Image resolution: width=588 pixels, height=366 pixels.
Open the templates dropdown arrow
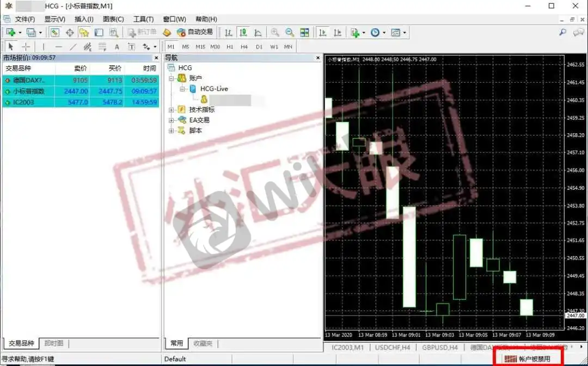point(405,33)
